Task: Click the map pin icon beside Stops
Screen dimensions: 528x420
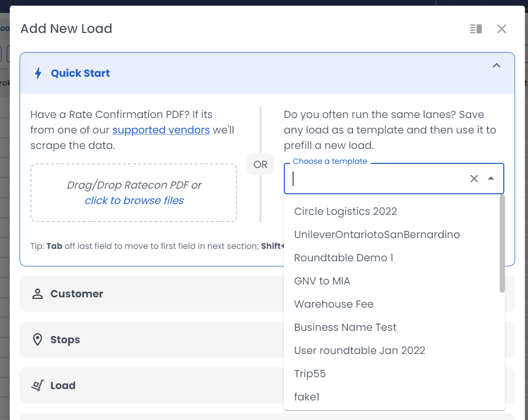Action: (37, 340)
